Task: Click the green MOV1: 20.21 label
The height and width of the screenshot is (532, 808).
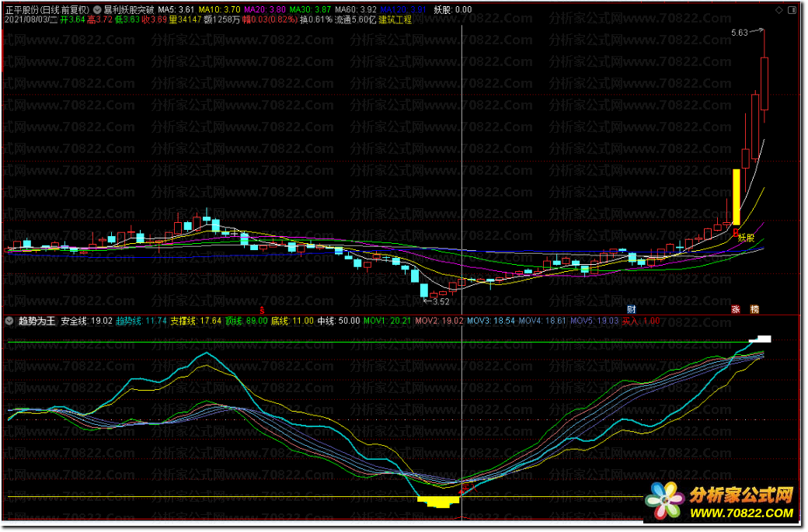Action: click(x=388, y=321)
